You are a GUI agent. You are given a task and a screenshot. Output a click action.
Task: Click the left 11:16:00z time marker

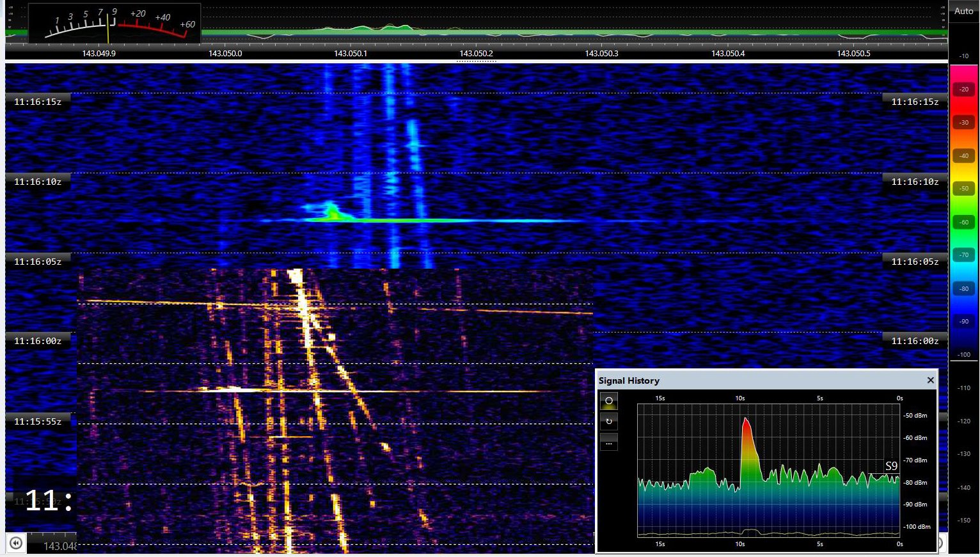[38, 341]
